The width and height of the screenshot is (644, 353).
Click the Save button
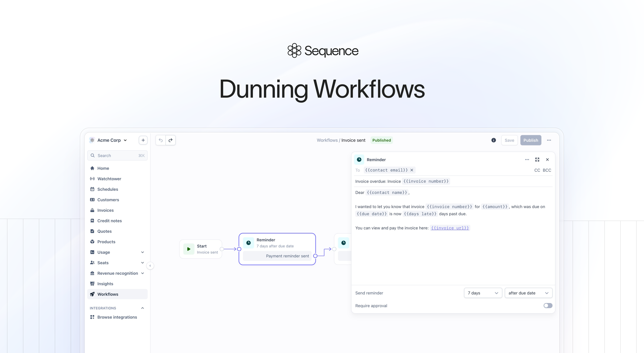click(x=509, y=140)
